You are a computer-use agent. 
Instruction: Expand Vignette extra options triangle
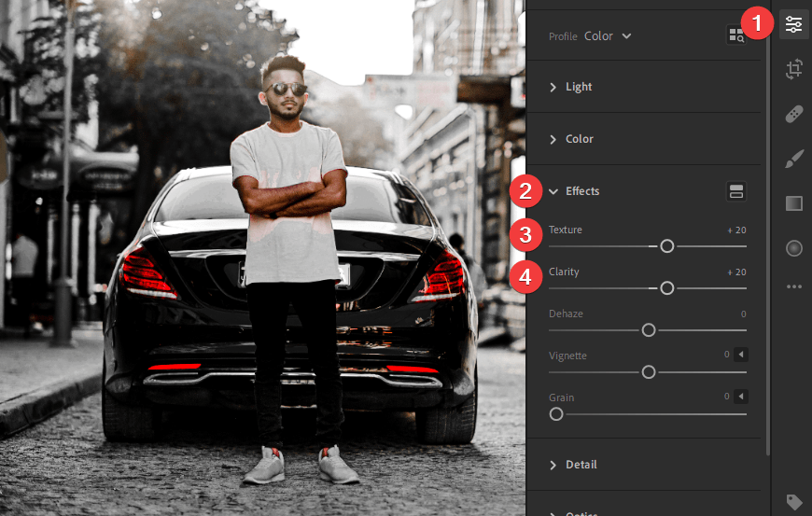click(x=740, y=355)
